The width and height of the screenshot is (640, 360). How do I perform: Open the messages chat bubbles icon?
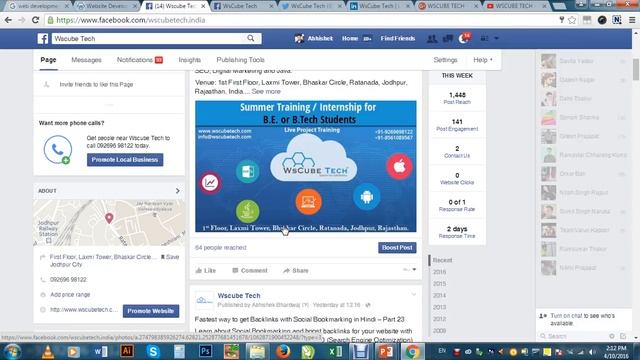[448, 38]
